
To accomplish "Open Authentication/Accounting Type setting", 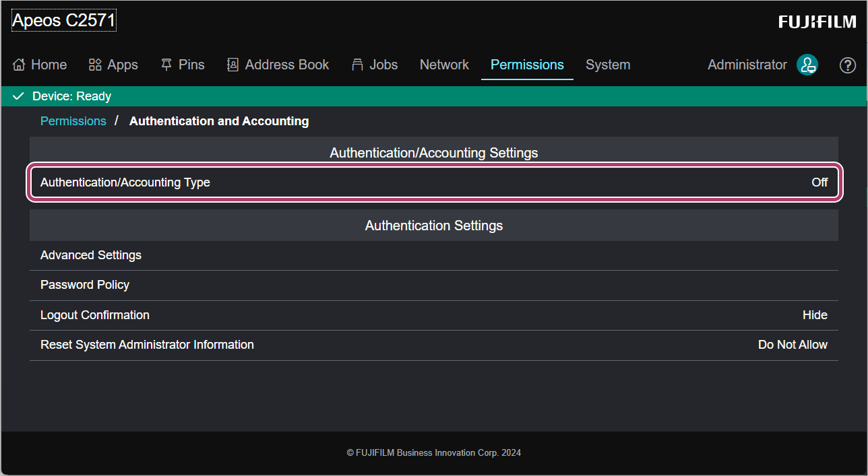I will coord(434,182).
